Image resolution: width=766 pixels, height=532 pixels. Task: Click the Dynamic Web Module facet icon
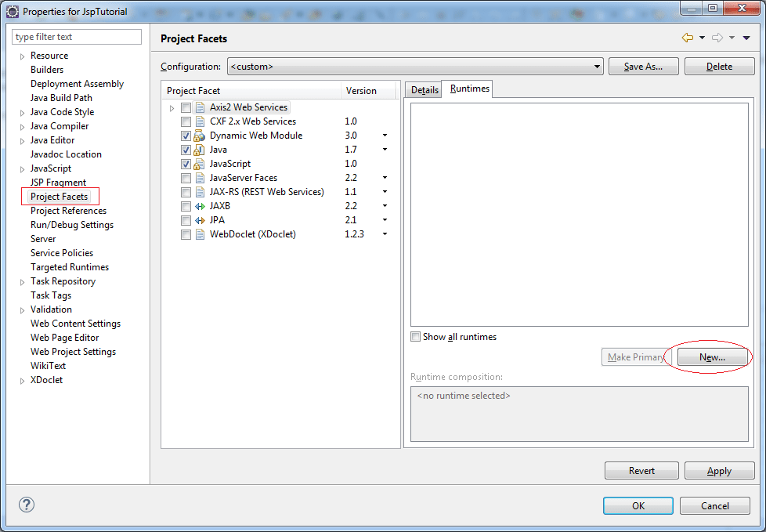point(199,135)
